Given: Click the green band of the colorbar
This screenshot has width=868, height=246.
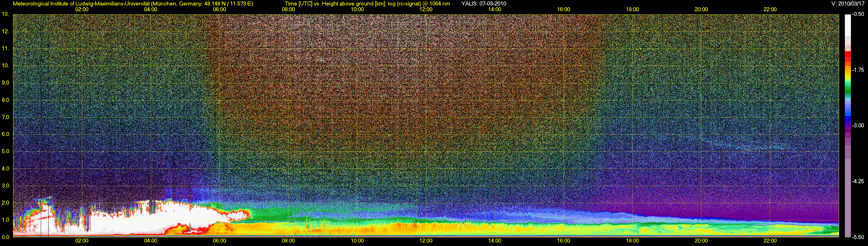Looking at the screenshot, I should click(848, 88).
